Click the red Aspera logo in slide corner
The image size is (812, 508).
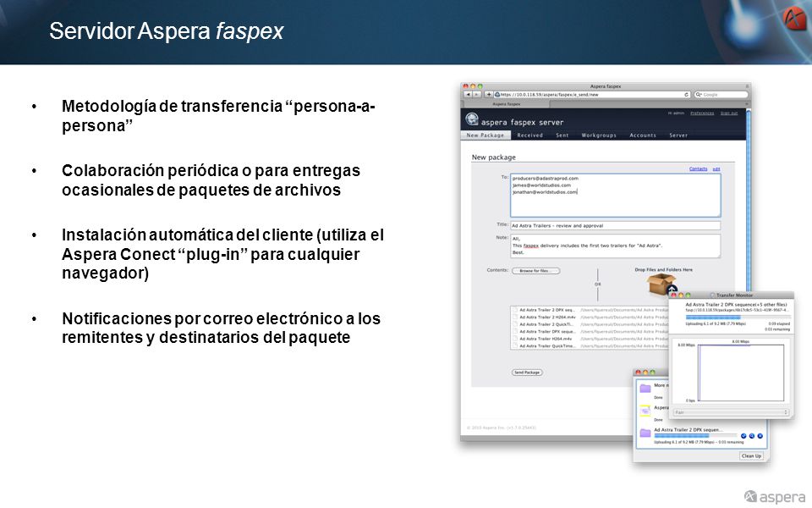[794, 19]
